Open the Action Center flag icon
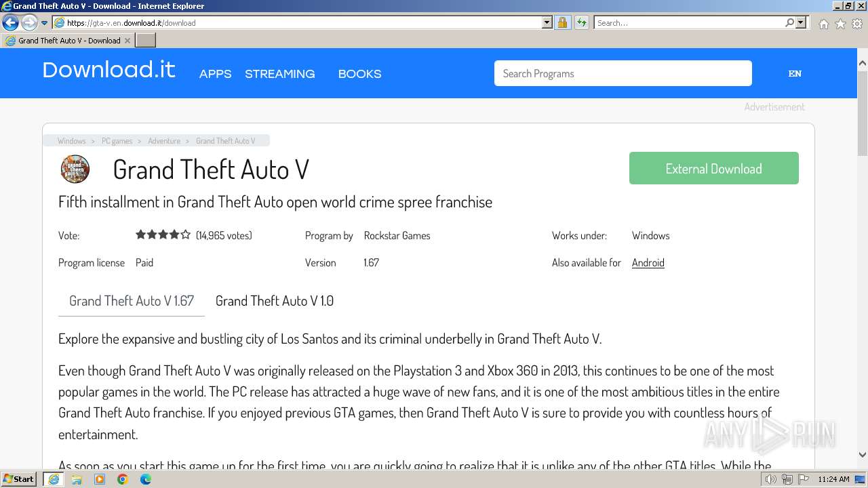Image resolution: width=868 pixels, height=488 pixels. click(x=803, y=479)
